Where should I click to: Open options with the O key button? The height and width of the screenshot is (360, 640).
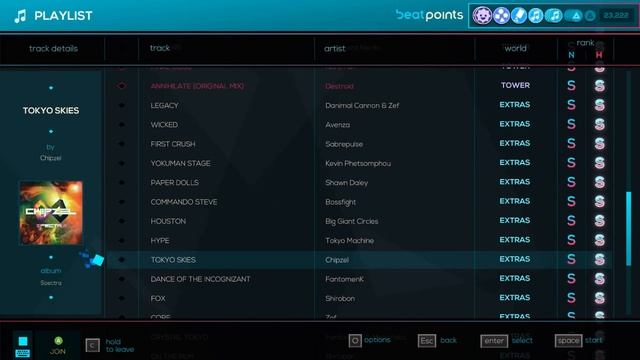(355, 340)
